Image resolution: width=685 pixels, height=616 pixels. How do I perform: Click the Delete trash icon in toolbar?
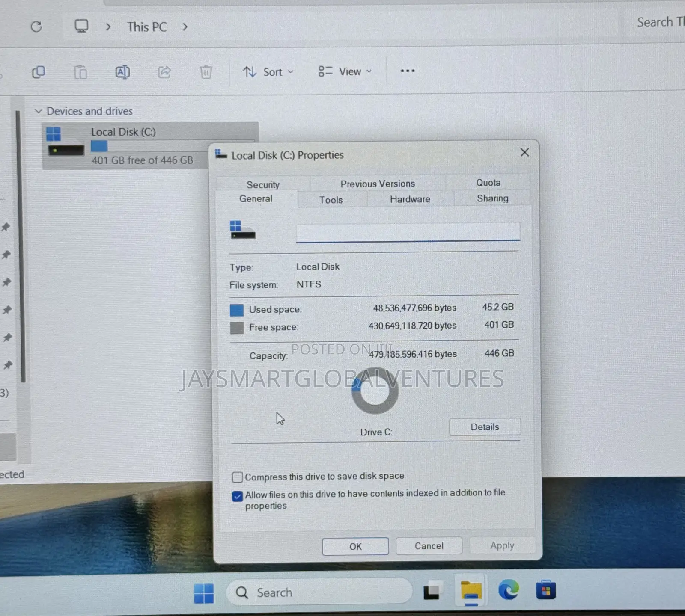click(206, 72)
